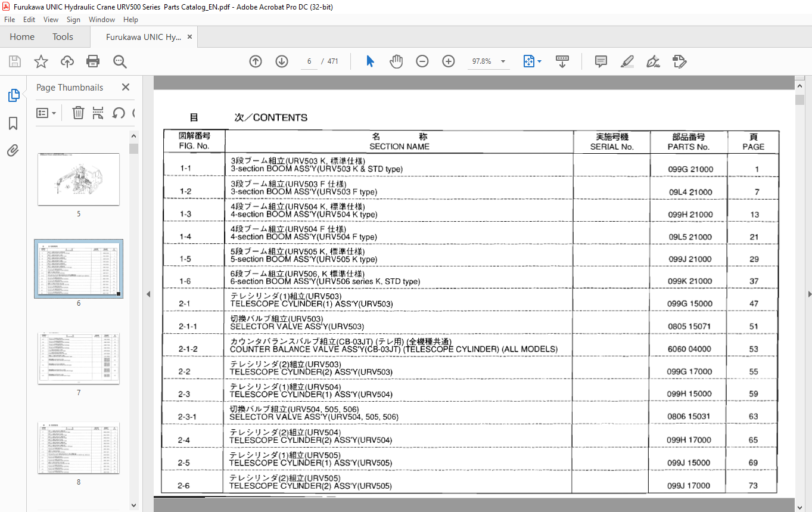Close the Page Thumbnails panel

126,87
